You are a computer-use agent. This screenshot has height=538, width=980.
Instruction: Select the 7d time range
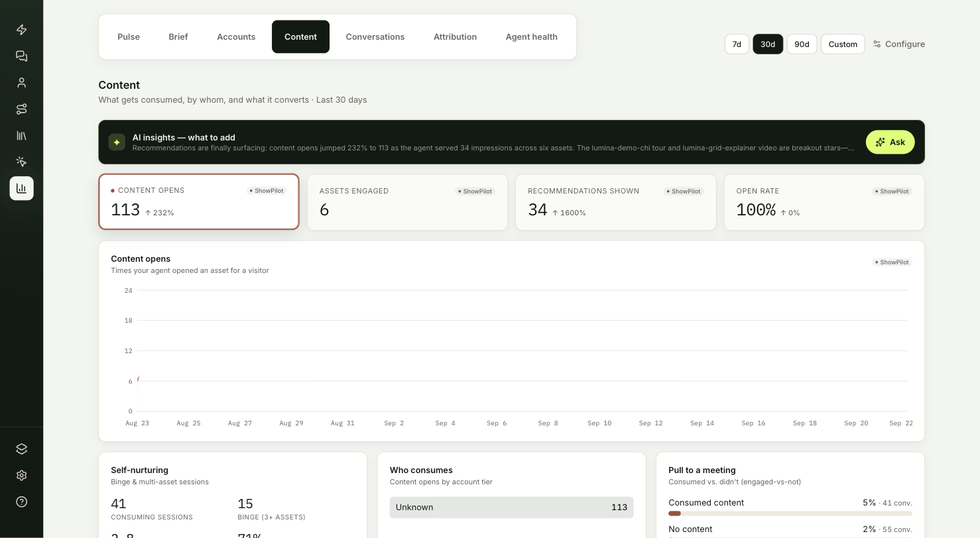pos(737,44)
